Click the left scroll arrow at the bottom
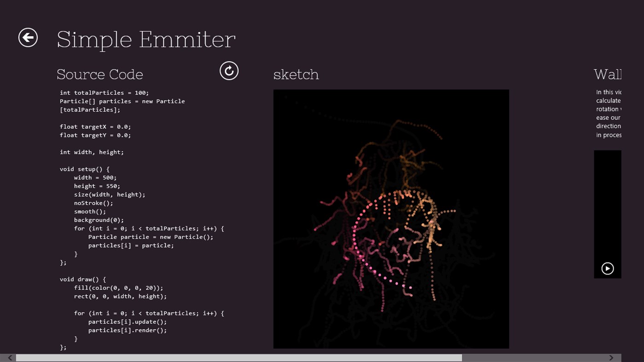The width and height of the screenshot is (644, 362). pyautogui.click(x=10, y=358)
